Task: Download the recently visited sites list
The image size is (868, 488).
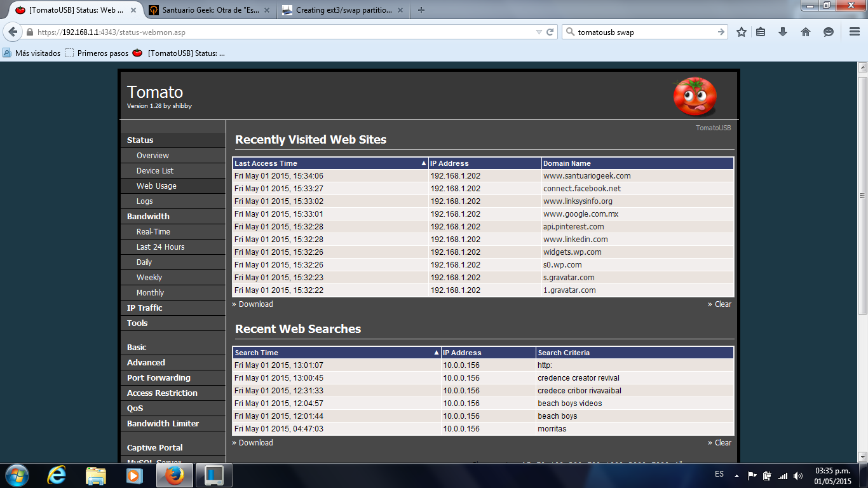Action: pyautogui.click(x=255, y=304)
